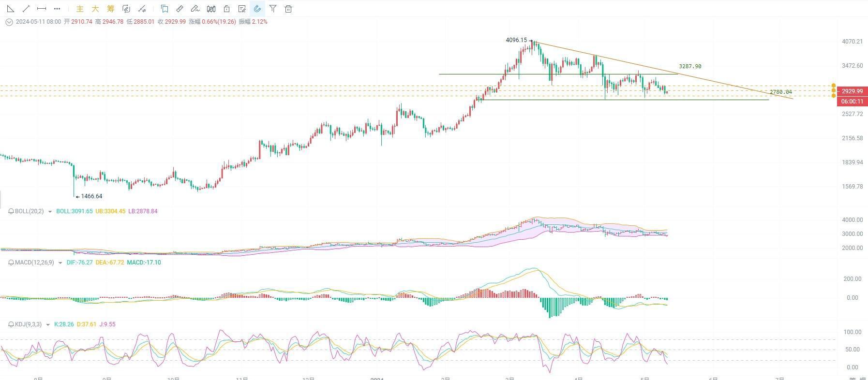The height and width of the screenshot is (380, 868).
Task: Click the trash icon to delete drawings
Action: pyautogui.click(x=288, y=9)
